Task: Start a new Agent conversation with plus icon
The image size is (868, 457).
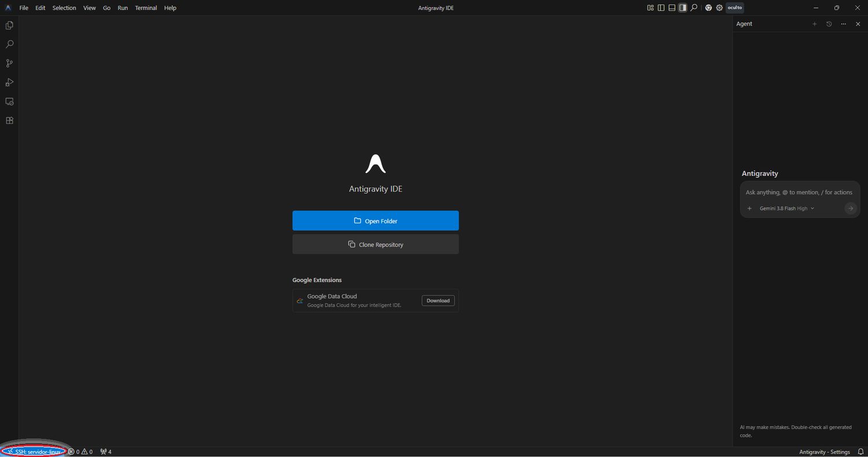Action: click(x=815, y=24)
